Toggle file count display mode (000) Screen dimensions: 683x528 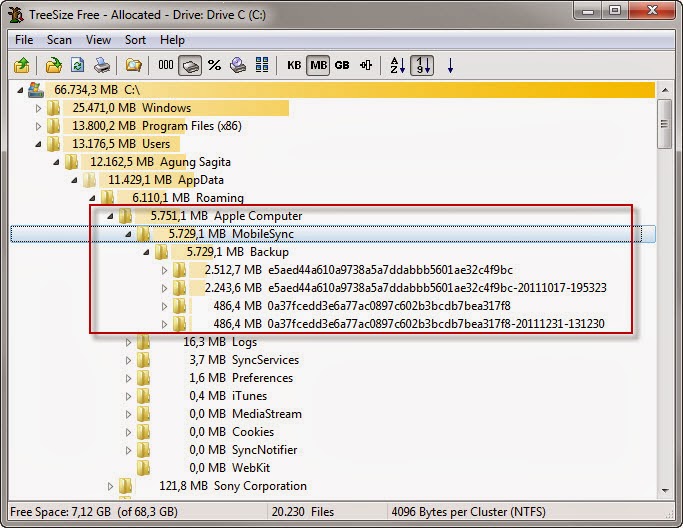(x=166, y=65)
